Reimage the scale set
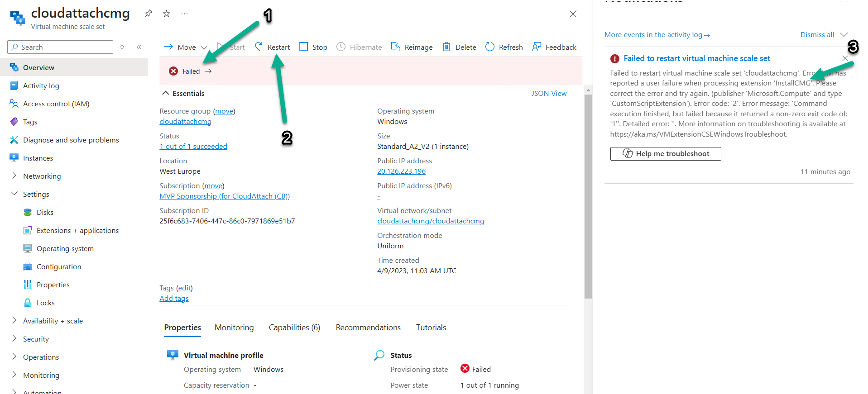The image size is (868, 394). (412, 47)
